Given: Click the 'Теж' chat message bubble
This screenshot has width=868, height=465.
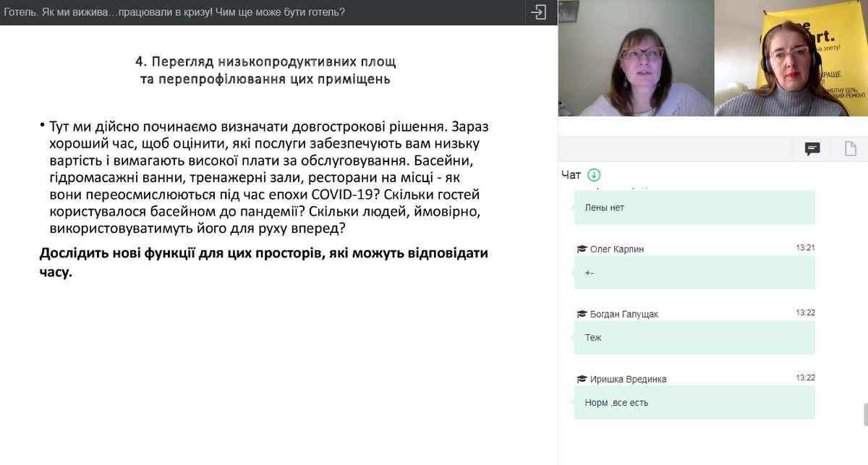Looking at the screenshot, I should (x=694, y=338).
